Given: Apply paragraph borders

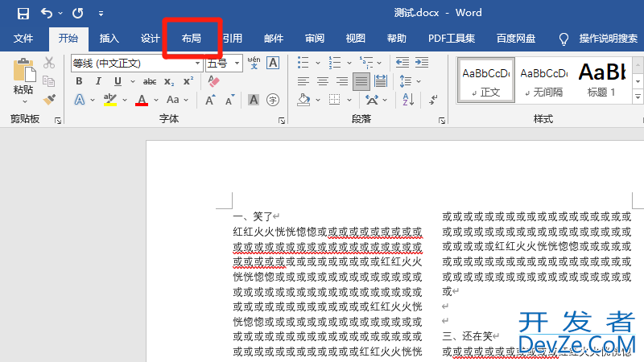Looking at the screenshot, I should tap(335, 100).
